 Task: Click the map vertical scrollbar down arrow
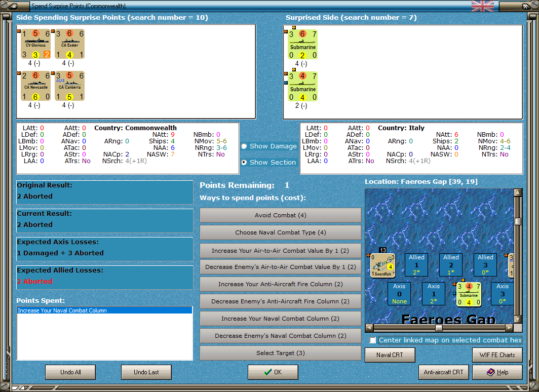pos(518,319)
